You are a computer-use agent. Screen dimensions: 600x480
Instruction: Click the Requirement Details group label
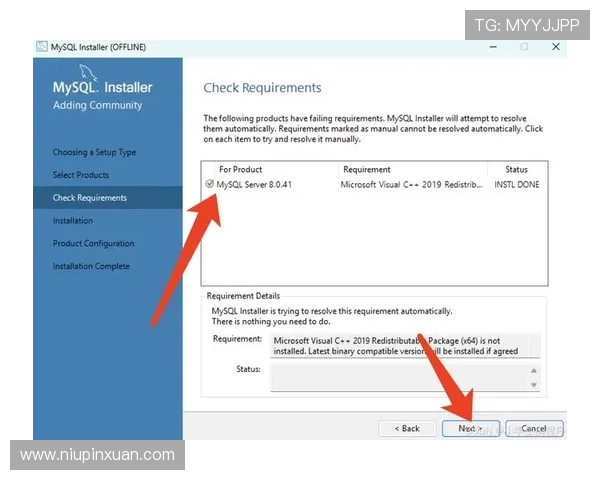pos(243,296)
